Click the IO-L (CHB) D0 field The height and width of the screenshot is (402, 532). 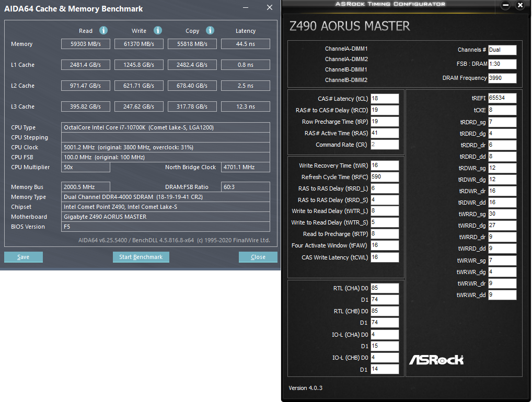[x=385, y=358]
